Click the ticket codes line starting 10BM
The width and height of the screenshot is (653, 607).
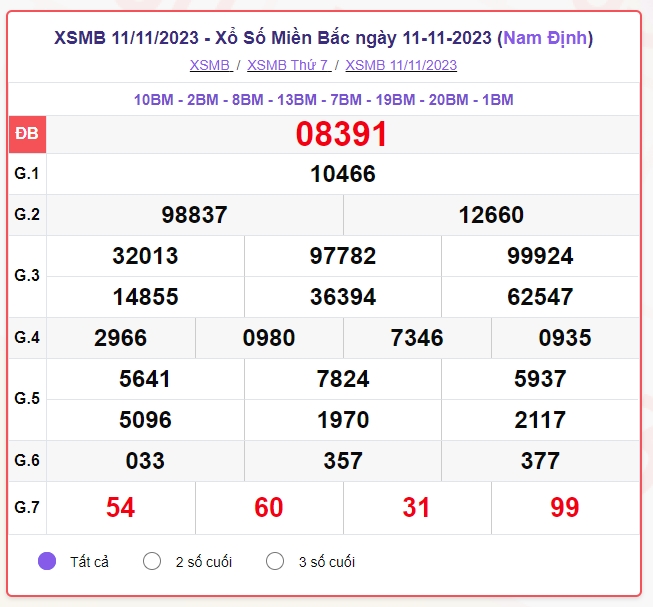click(324, 100)
